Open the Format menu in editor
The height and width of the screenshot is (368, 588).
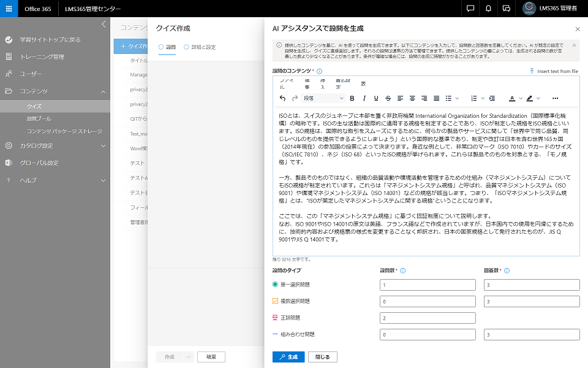(x=343, y=84)
